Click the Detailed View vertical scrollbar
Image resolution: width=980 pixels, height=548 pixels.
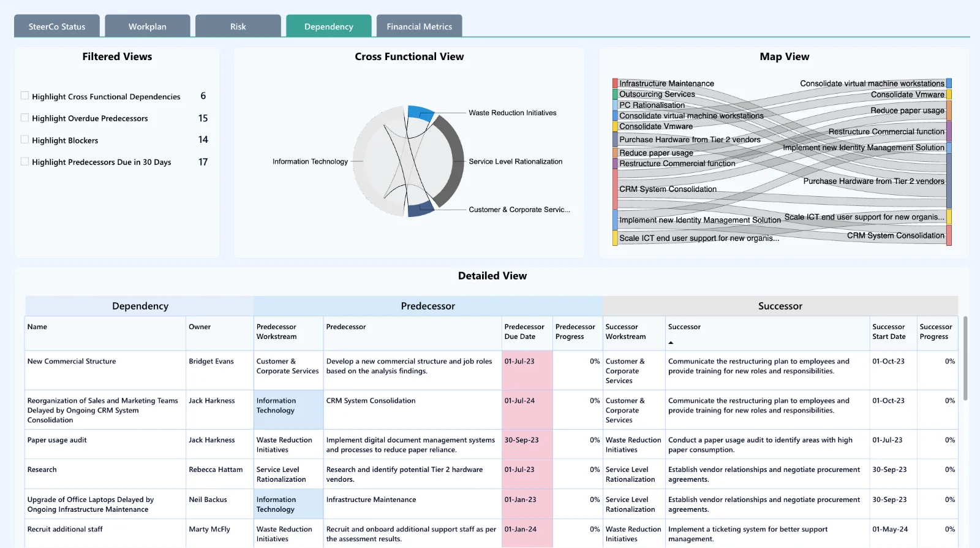(x=965, y=359)
